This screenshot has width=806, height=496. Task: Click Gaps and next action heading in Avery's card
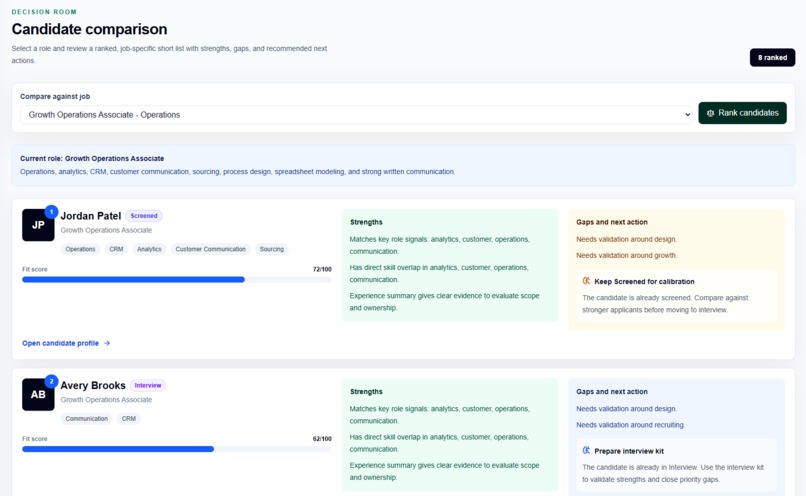point(612,392)
